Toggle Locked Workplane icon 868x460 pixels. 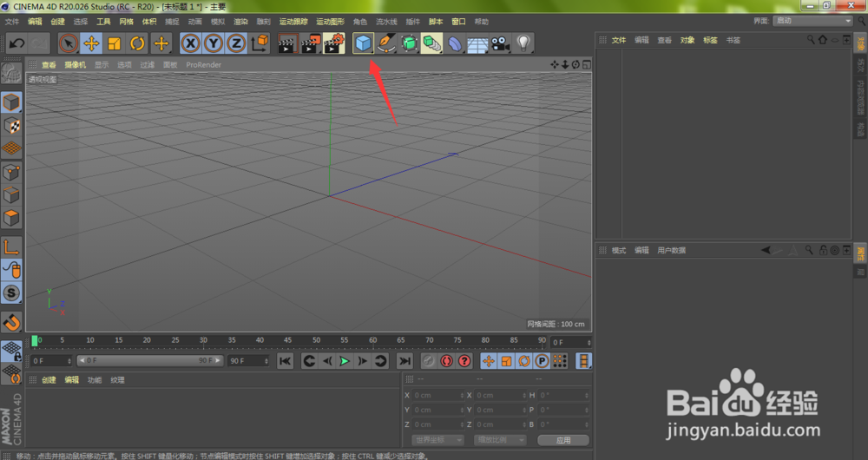coord(11,351)
